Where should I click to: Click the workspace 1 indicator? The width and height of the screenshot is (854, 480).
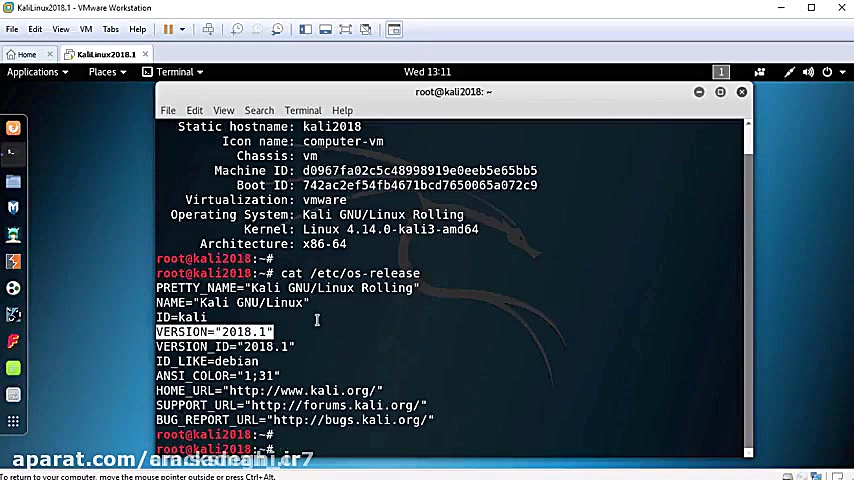click(x=721, y=72)
